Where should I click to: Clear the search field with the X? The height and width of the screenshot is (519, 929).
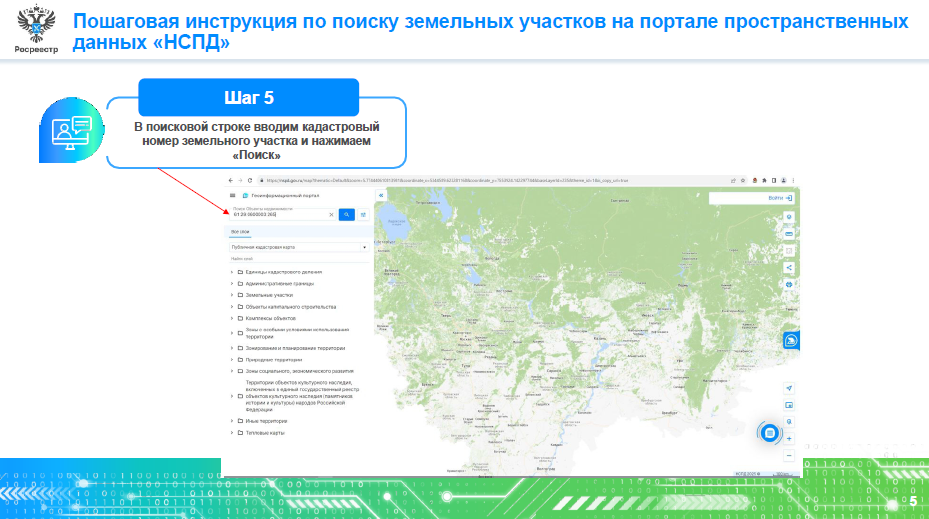tap(331, 214)
